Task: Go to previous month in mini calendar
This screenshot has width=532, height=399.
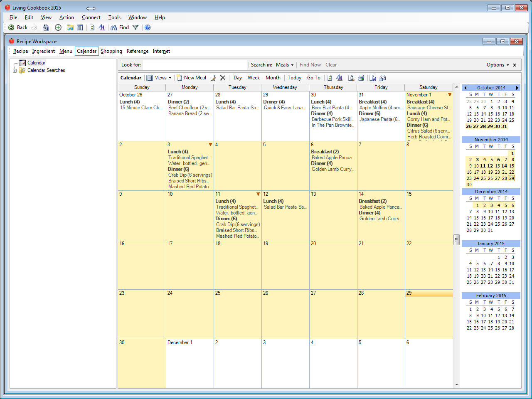Action: tap(465, 88)
